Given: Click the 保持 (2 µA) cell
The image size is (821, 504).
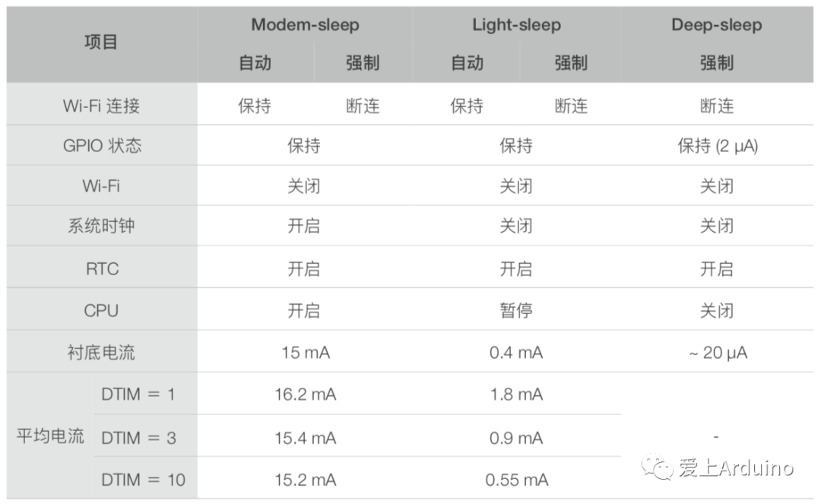Looking at the screenshot, I should click(x=718, y=145).
